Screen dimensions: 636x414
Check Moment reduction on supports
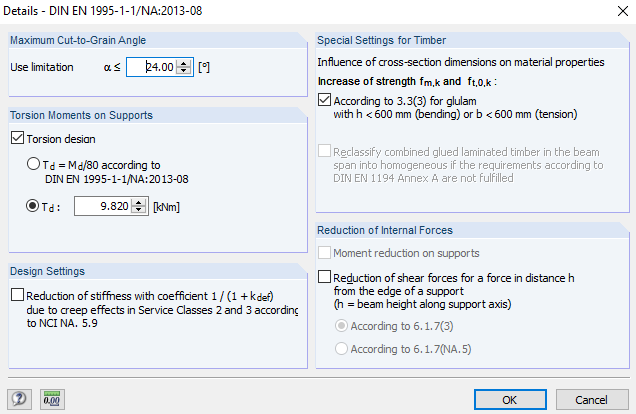324,253
